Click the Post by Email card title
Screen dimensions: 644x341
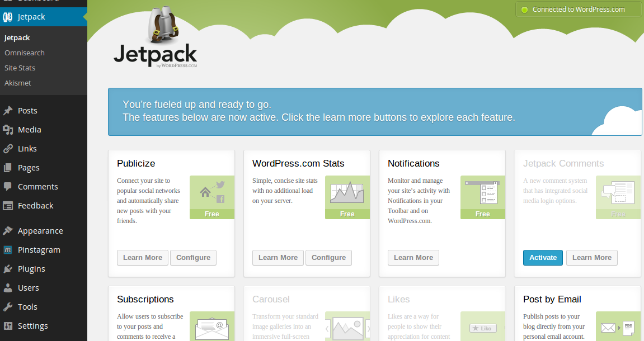pos(552,299)
